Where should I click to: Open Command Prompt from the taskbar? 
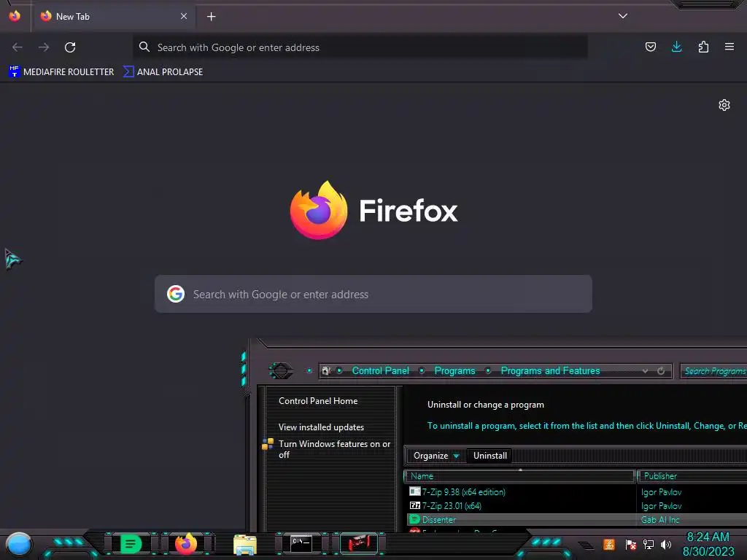click(301, 543)
